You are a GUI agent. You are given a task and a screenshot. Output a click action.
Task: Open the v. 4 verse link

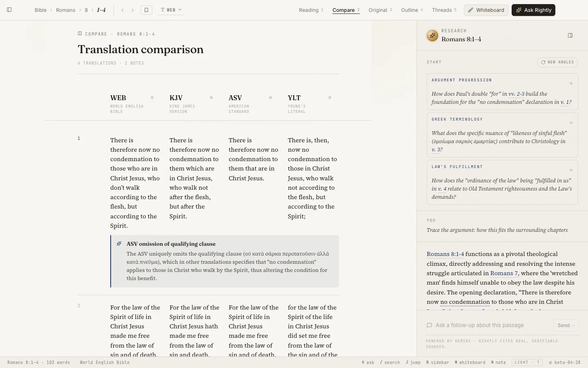(x=442, y=188)
